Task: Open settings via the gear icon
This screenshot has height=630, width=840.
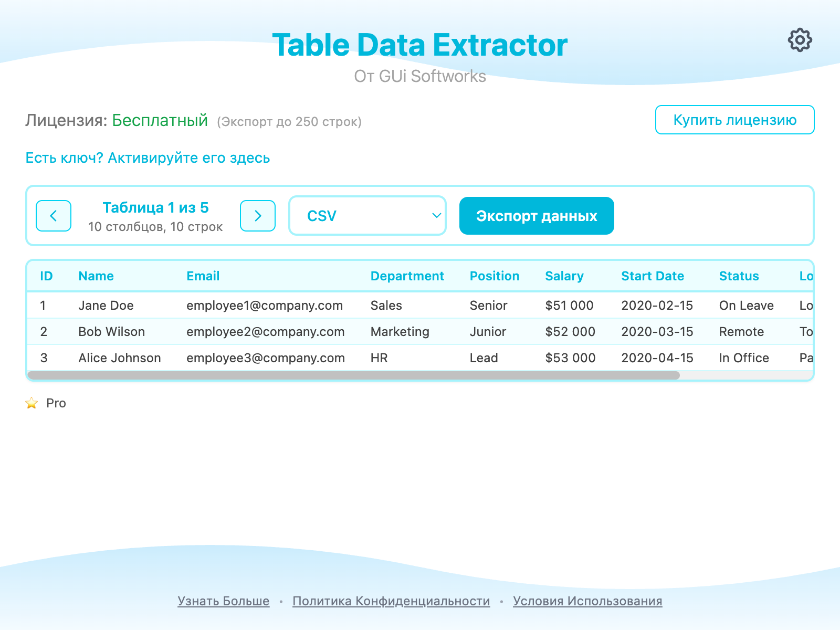Action: tap(800, 40)
